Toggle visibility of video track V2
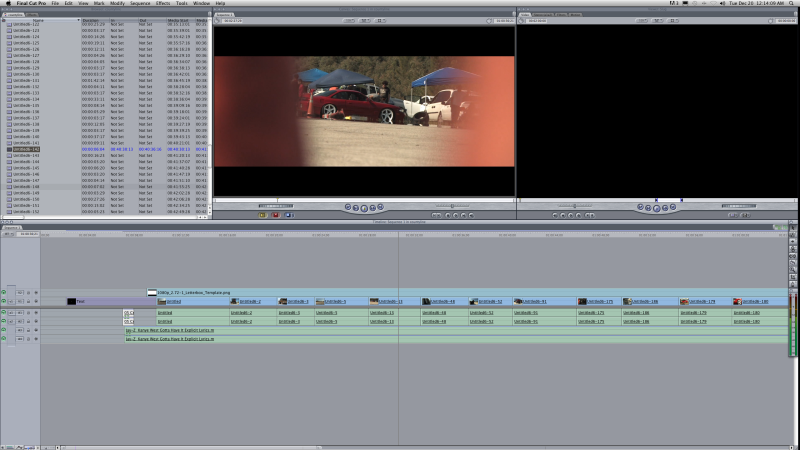The image size is (800, 450). tap(4, 292)
